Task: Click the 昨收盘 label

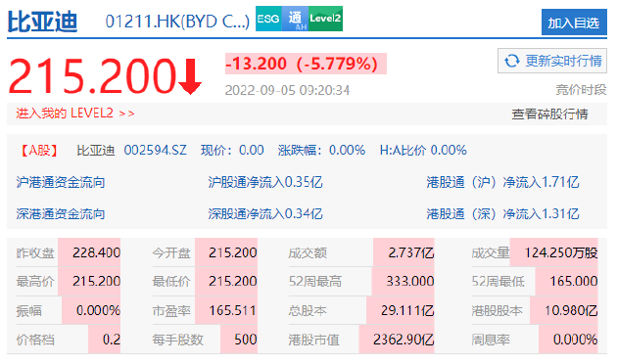Action: pos(35,253)
